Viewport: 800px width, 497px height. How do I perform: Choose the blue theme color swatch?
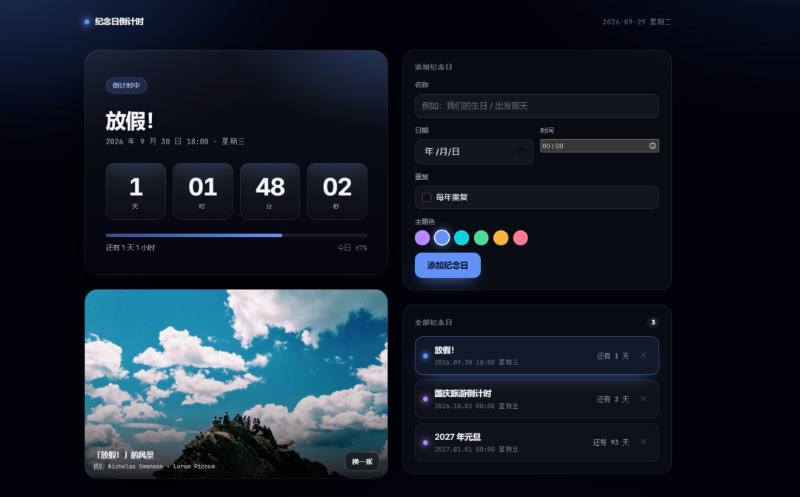click(x=442, y=238)
